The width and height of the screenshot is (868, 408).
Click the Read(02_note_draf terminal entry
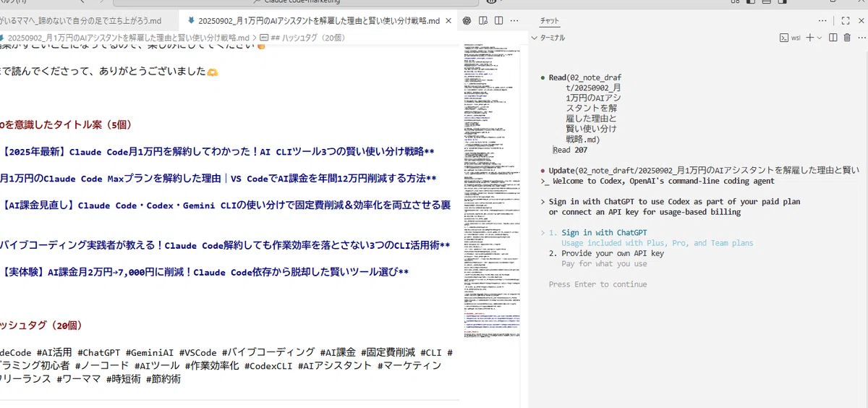coord(584,77)
